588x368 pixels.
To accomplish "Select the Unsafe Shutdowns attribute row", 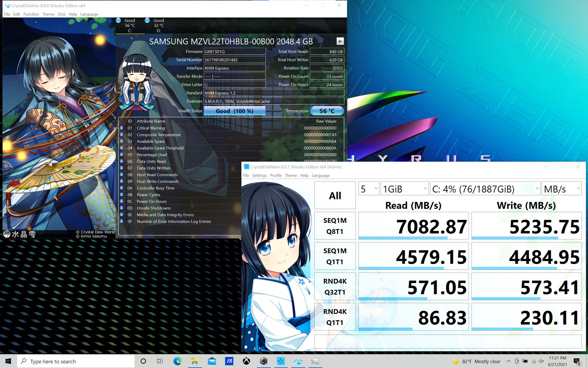I will click(x=180, y=208).
